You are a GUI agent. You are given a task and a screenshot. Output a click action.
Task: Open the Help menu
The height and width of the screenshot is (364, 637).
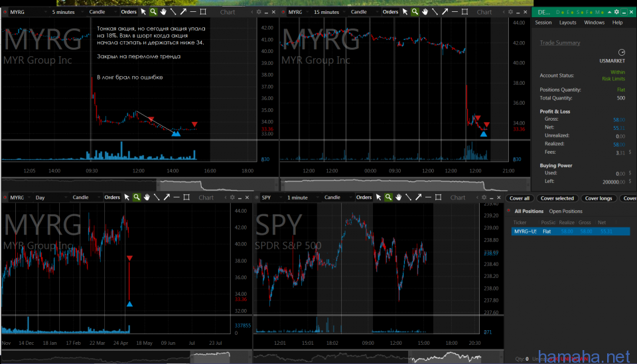tap(617, 23)
